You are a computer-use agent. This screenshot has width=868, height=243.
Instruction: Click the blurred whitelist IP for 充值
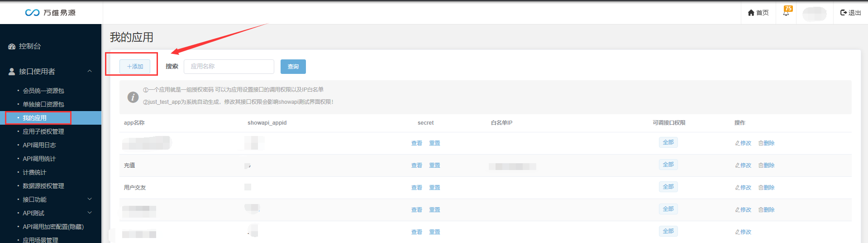512,166
